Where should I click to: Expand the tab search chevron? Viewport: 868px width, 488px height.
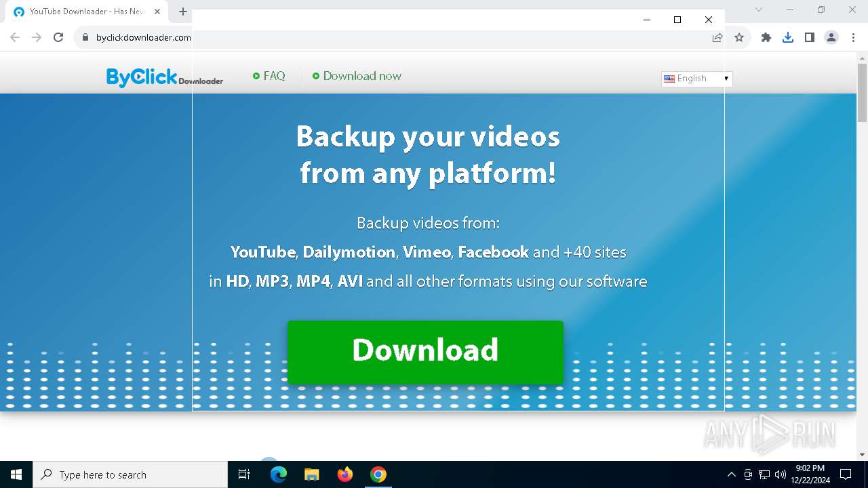pyautogui.click(x=759, y=9)
